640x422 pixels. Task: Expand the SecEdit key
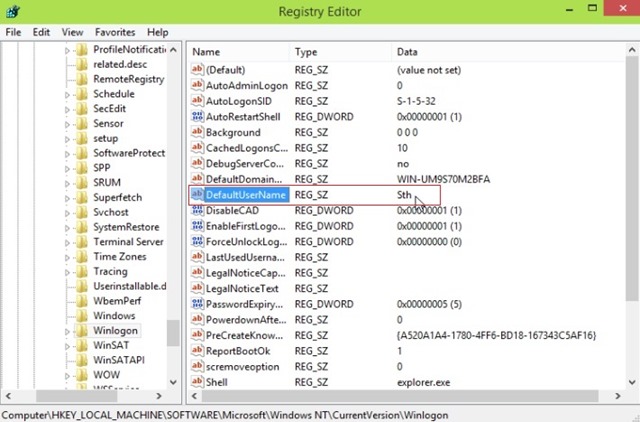(x=67, y=109)
